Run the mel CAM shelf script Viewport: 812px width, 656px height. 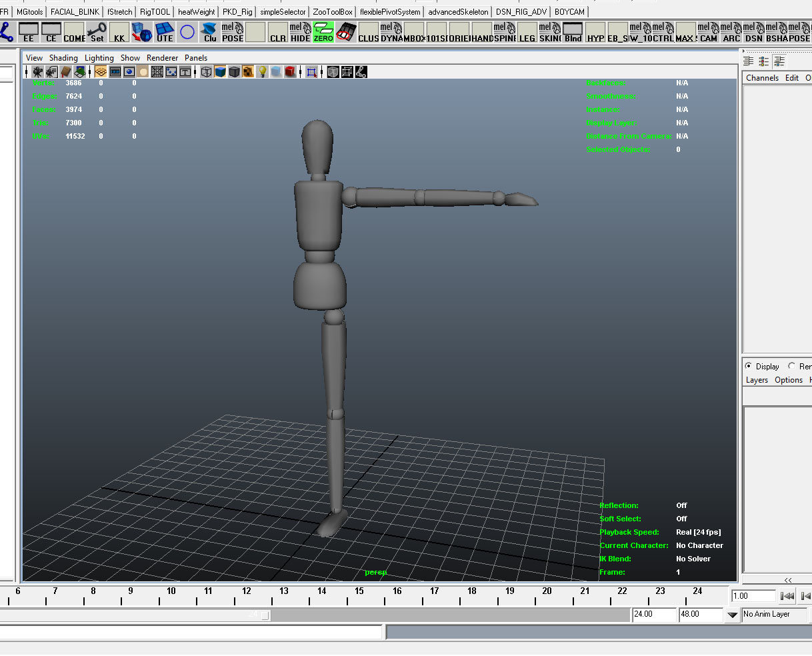pyautogui.click(x=709, y=32)
